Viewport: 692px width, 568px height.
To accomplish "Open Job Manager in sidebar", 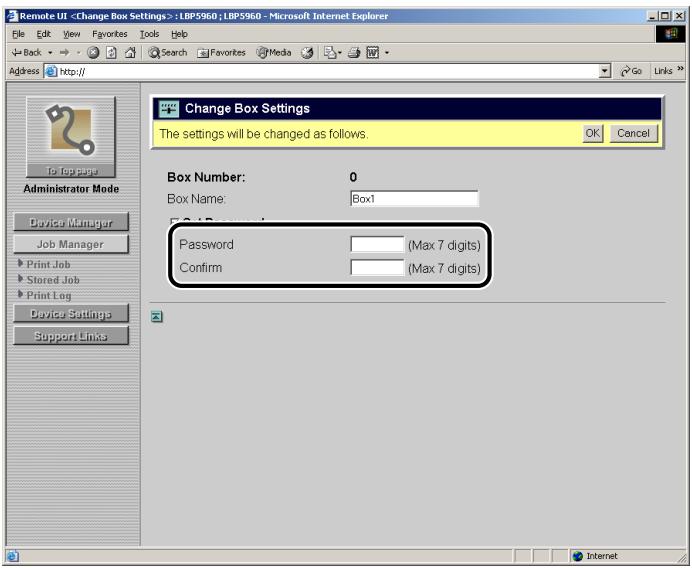I will (71, 244).
